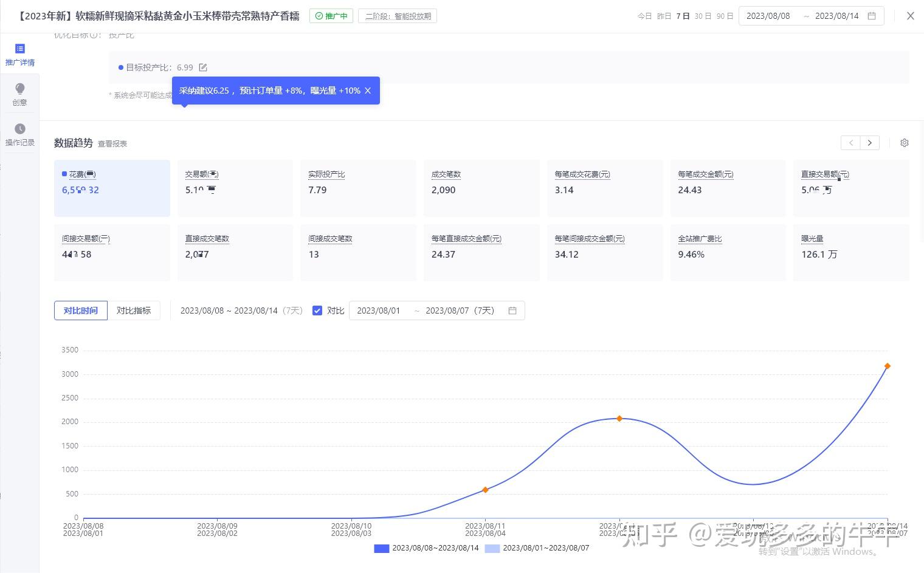Switch to 对比时间 tab
Viewport: 924px width, 573px height.
click(x=81, y=311)
